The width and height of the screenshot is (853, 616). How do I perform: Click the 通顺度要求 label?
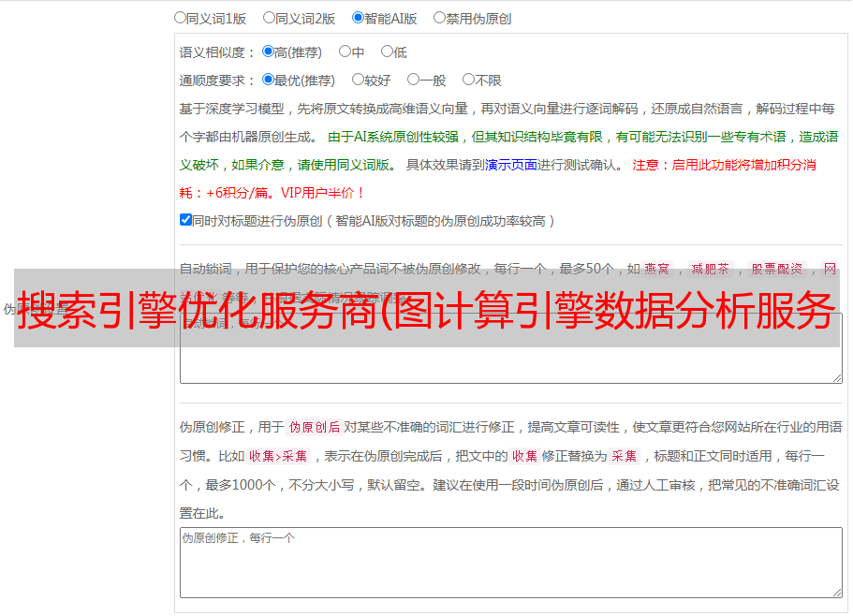tap(217, 81)
